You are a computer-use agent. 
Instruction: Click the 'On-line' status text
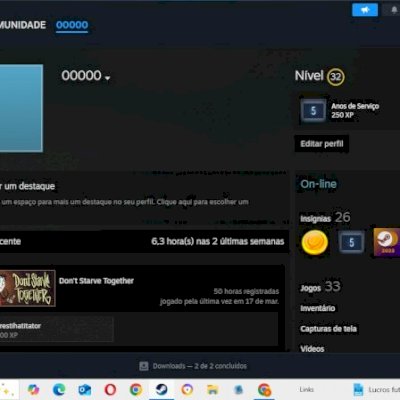point(318,184)
